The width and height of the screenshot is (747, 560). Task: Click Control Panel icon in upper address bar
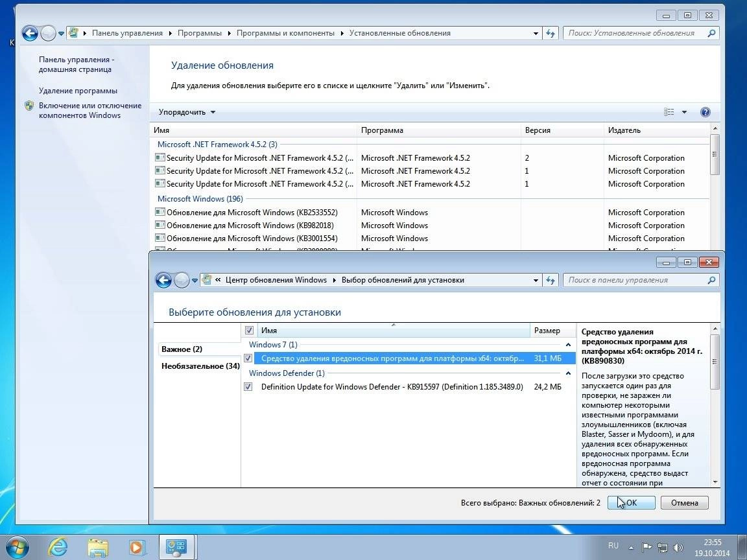pyautogui.click(x=73, y=33)
